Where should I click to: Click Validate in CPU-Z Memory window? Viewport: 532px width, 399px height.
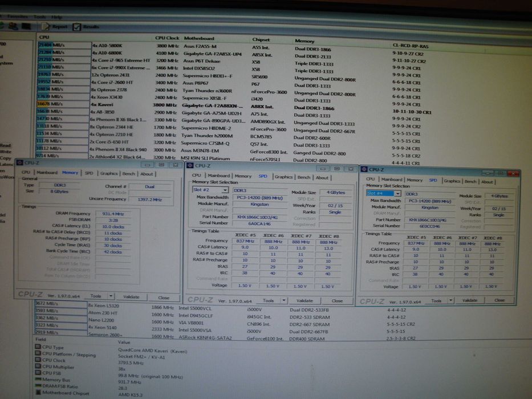pos(131,297)
